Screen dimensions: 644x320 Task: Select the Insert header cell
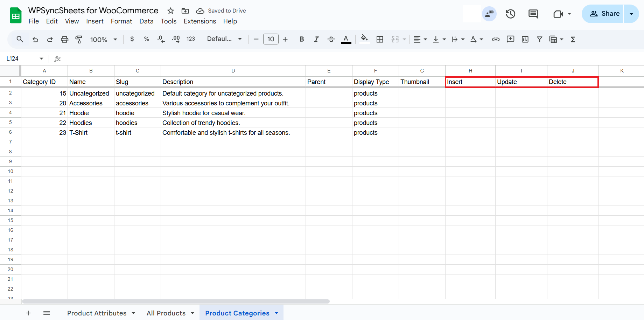click(470, 82)
